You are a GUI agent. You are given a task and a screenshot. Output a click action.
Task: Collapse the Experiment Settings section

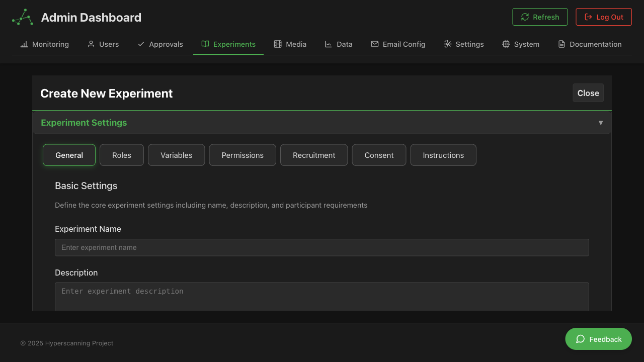(601, 122)
